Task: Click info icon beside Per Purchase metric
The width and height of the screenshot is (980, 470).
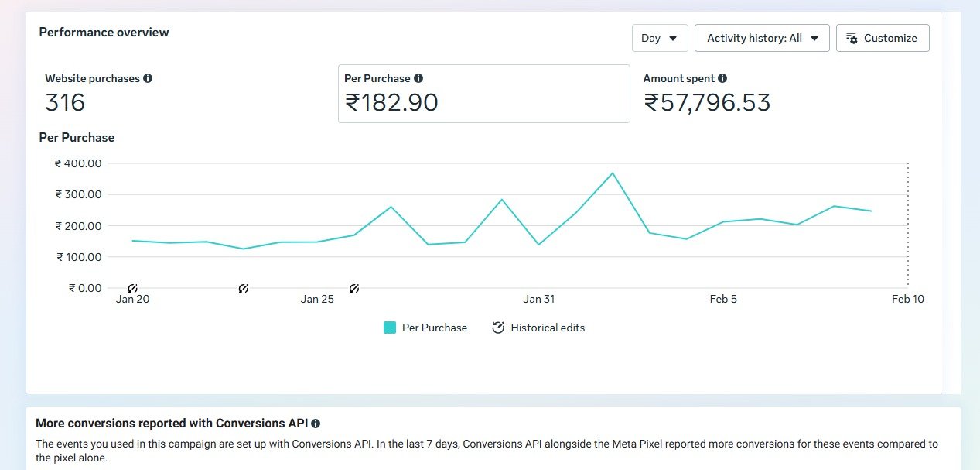Action: pyautogui.click(x=418, y=78)
